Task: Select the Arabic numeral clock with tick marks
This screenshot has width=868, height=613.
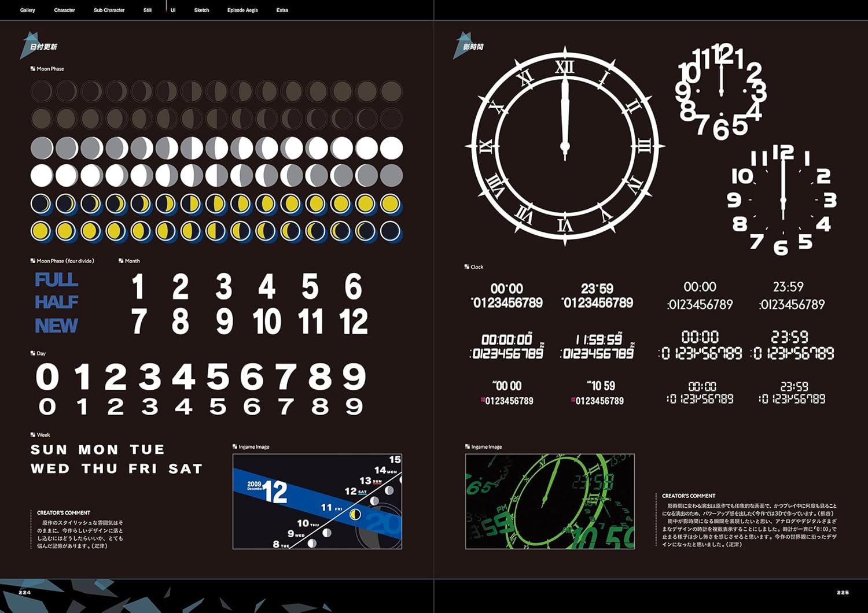Action: click(x=782, y=200)
